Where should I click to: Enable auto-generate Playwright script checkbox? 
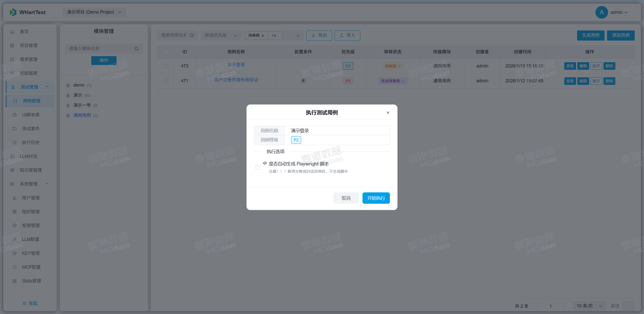pos(258,167)
